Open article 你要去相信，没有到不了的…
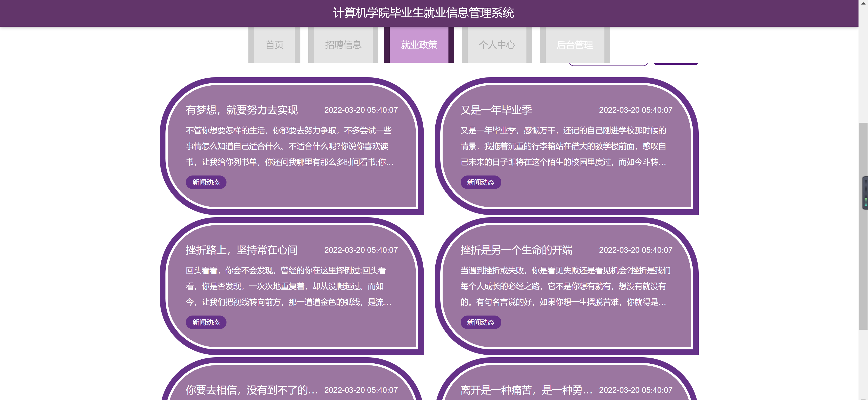This screenshot has width=868, height=400. (252, 390)
